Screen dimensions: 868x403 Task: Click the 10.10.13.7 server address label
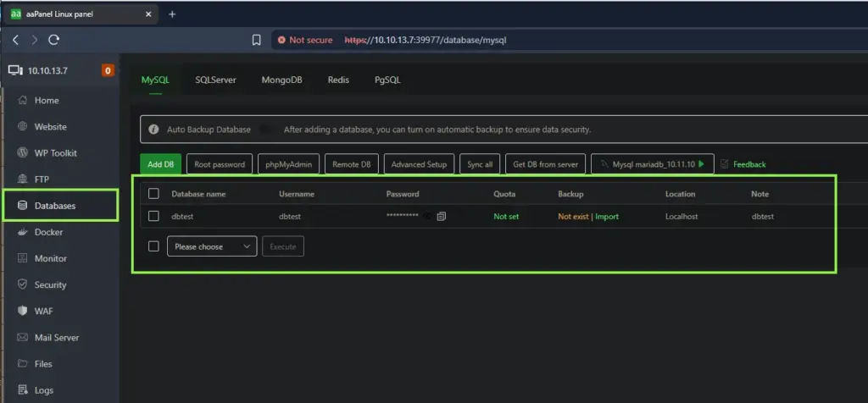pyautogui.click(x=47, y=71)
